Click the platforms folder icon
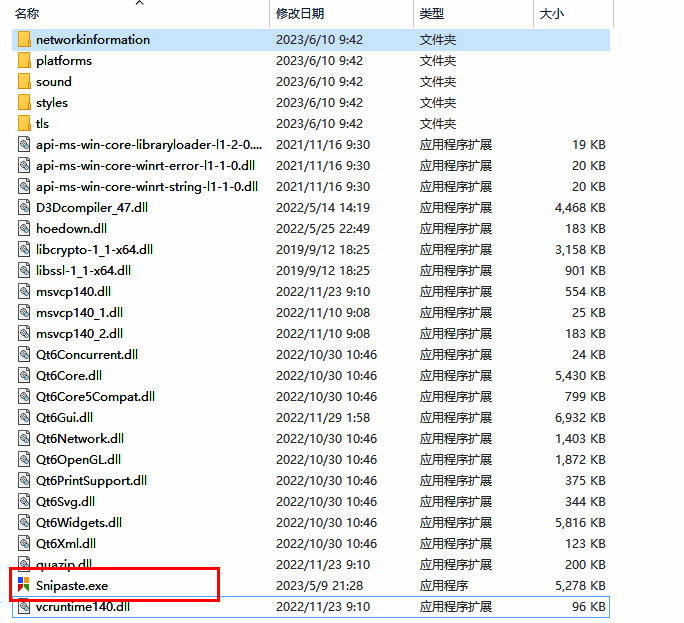Screen dimensions: 684x623 [x=24, y=61]
